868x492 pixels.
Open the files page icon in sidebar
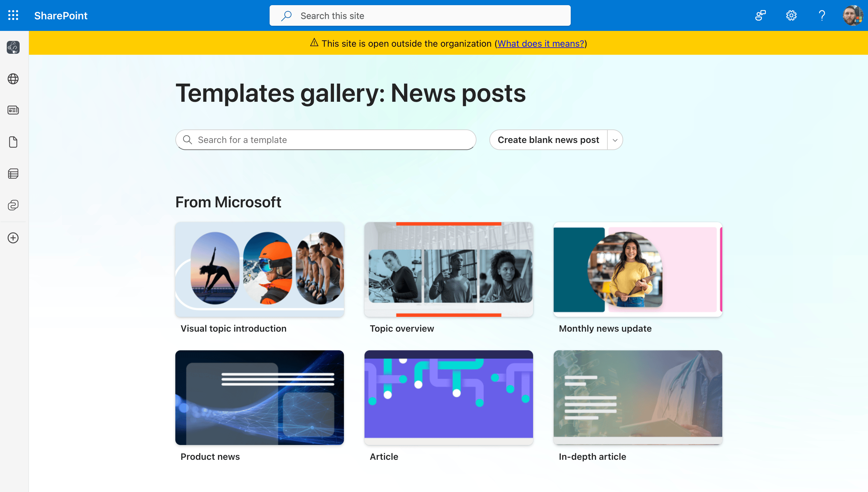(13, 142)
